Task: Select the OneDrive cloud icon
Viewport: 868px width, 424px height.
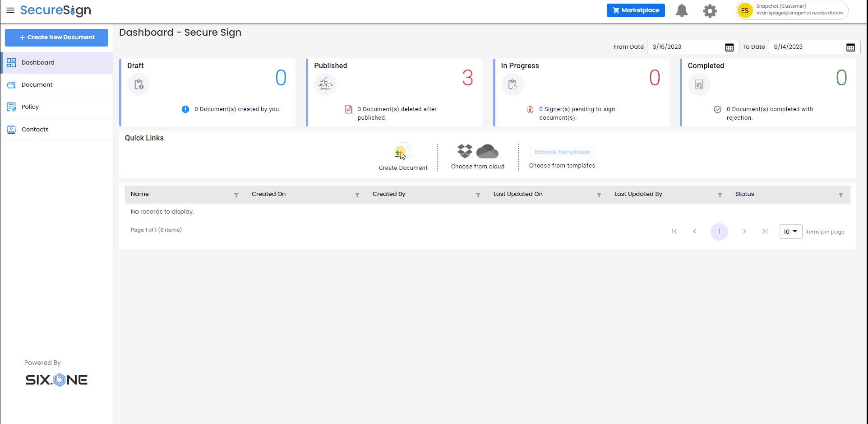Action: [x=487, y=151]
